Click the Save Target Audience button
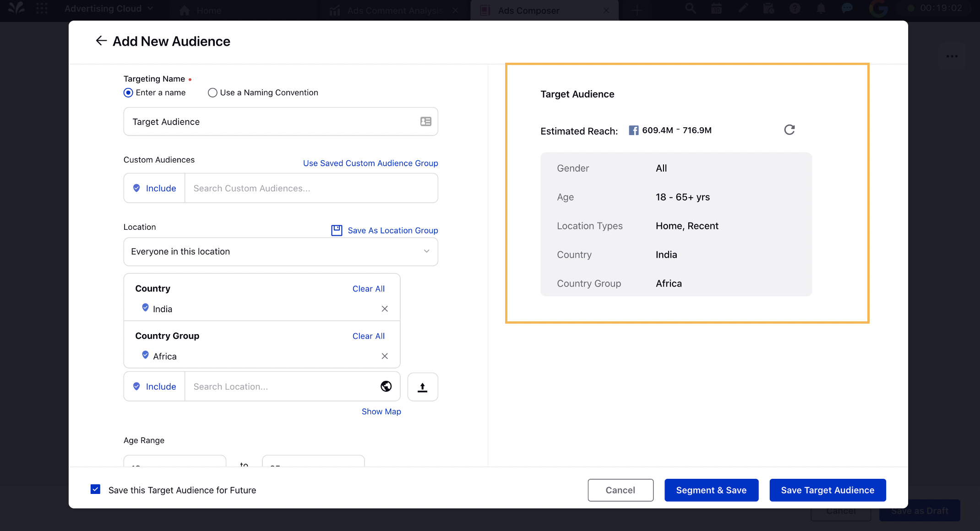Screen dimensions: 980x531 pos(828,490)
